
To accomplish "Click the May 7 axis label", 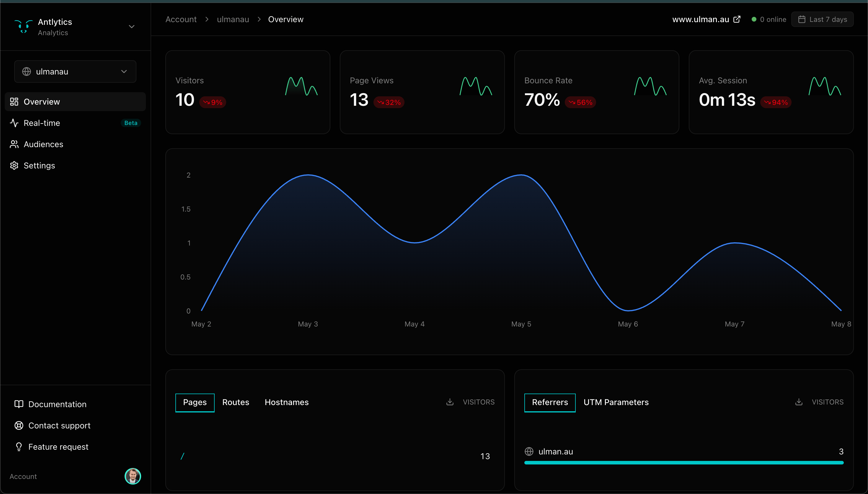I will click(735, 324).
